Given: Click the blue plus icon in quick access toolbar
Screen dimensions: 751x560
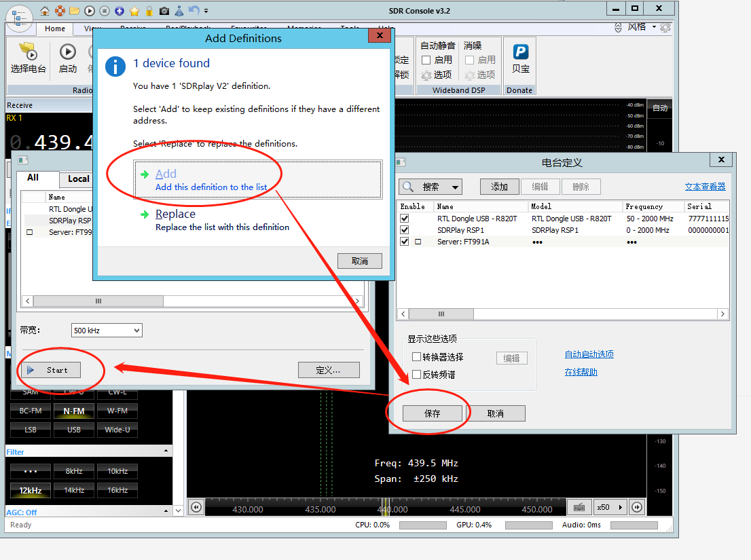Looking at the screenshot, I should (120, 11).
